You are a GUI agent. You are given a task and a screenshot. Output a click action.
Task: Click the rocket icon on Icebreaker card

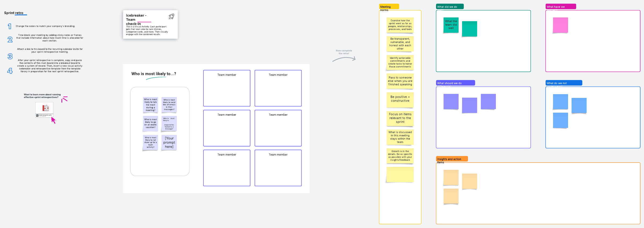(171, 17)
